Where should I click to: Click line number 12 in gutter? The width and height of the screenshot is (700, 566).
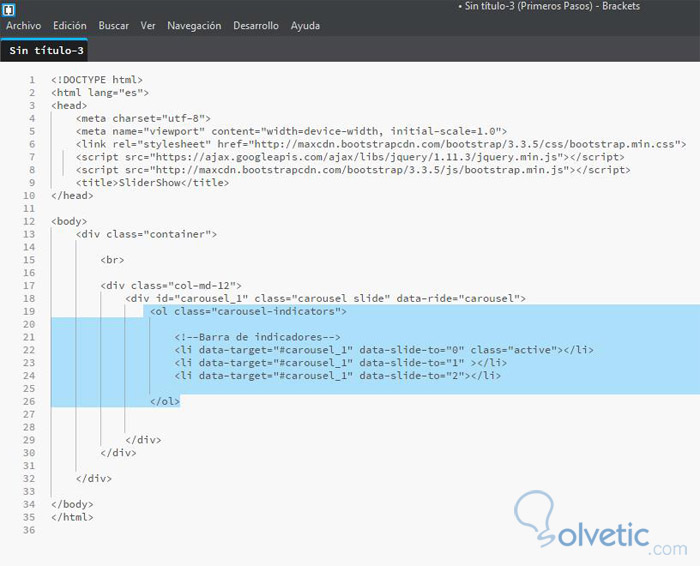pyautogui.click(x=29, y=221)
